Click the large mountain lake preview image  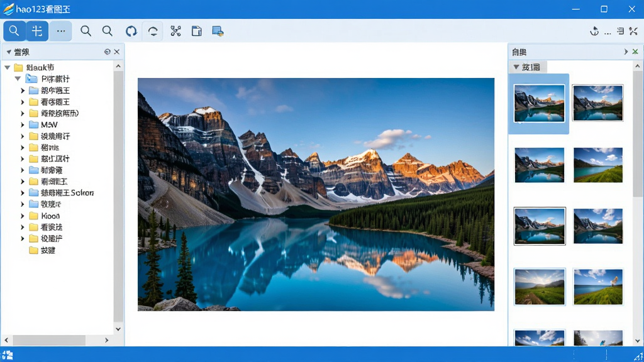316,194
